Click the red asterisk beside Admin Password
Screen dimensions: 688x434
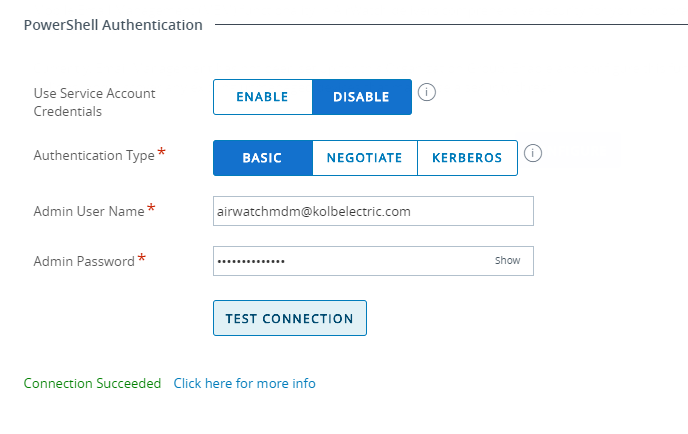[141, 259]
